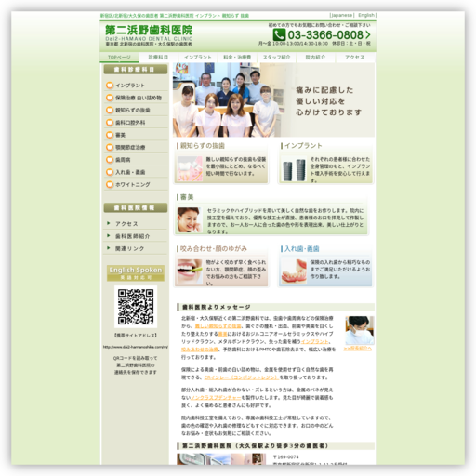Image resolution: width=476 pixels, height=476 pixels.
Task: Open the アクセス tab in top navigation
Action: coord(355,58)
